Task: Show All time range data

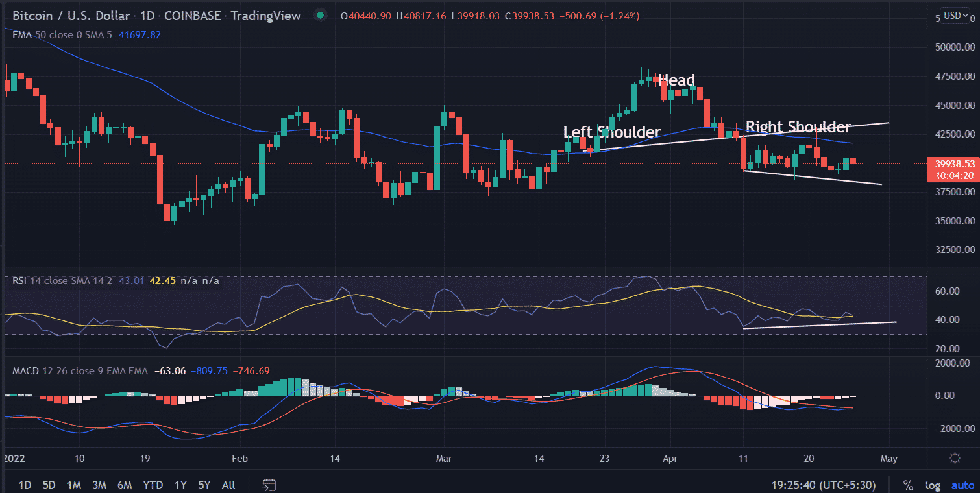Action: click(228, 485)
